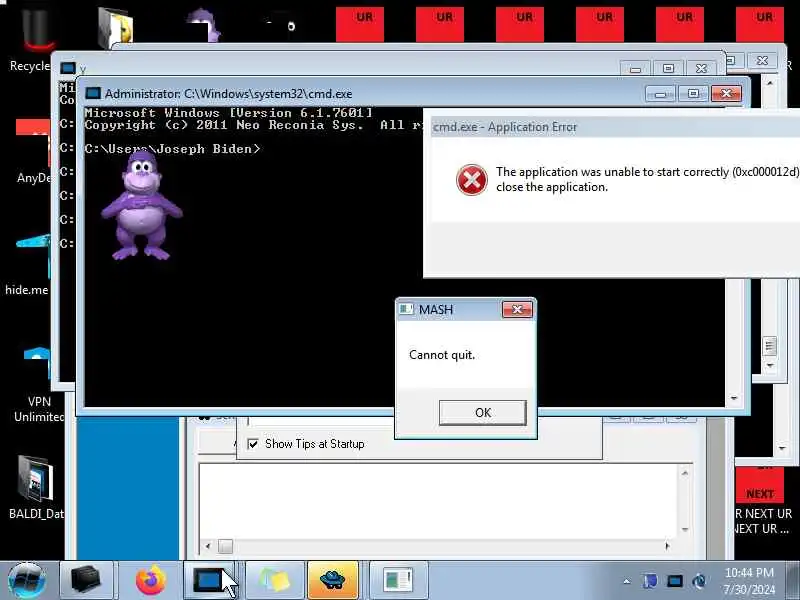Show hidden system tray icons
This screenshot has height=600, width=800.
(627, 581)
